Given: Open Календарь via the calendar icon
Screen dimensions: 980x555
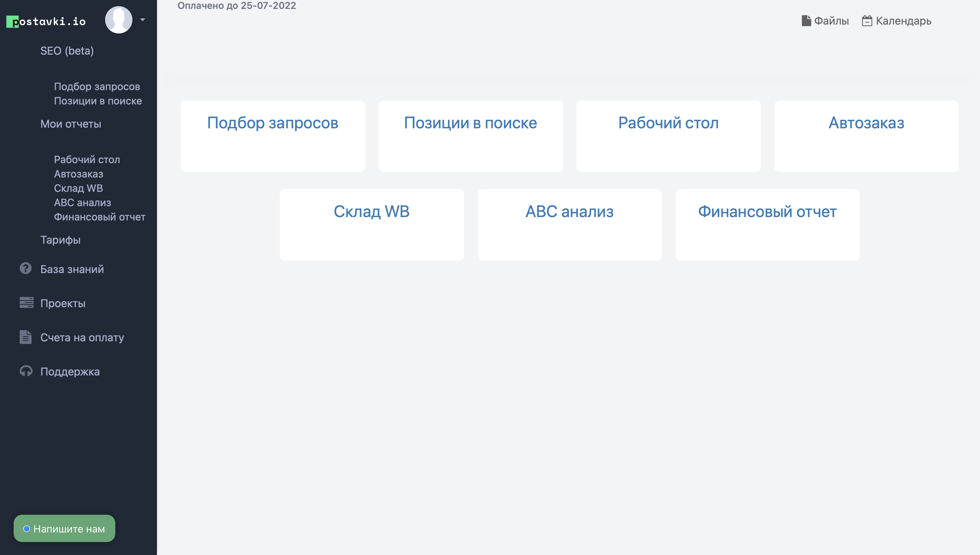Looking at the screenshot, I should 868,20.
